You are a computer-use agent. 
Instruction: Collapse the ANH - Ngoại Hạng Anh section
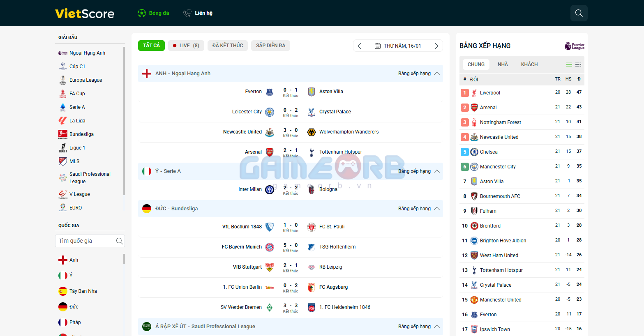(437, 74)
